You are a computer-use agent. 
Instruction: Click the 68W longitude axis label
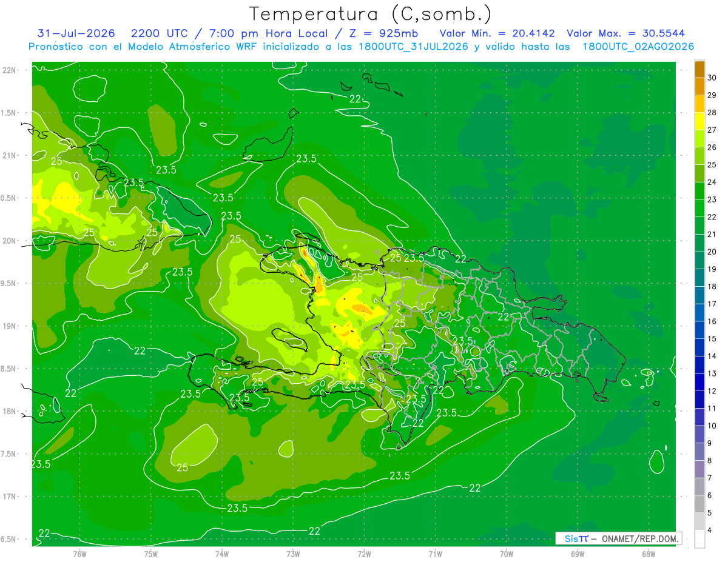click(x=649, y=554)
